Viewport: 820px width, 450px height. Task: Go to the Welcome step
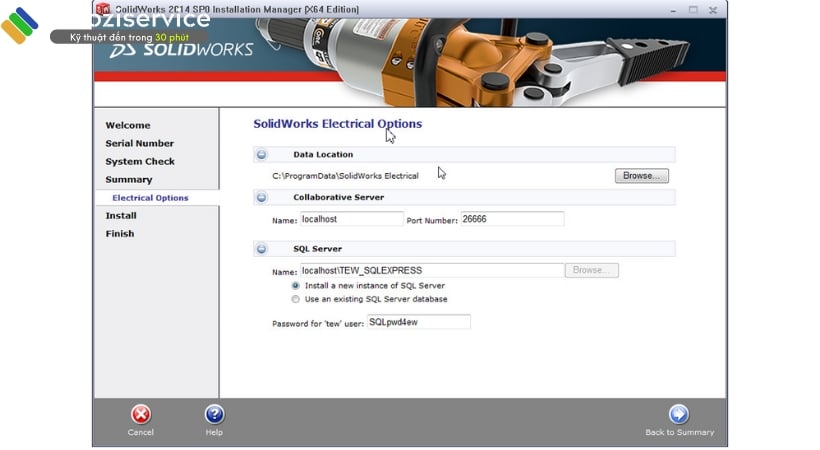pos(128,125)
